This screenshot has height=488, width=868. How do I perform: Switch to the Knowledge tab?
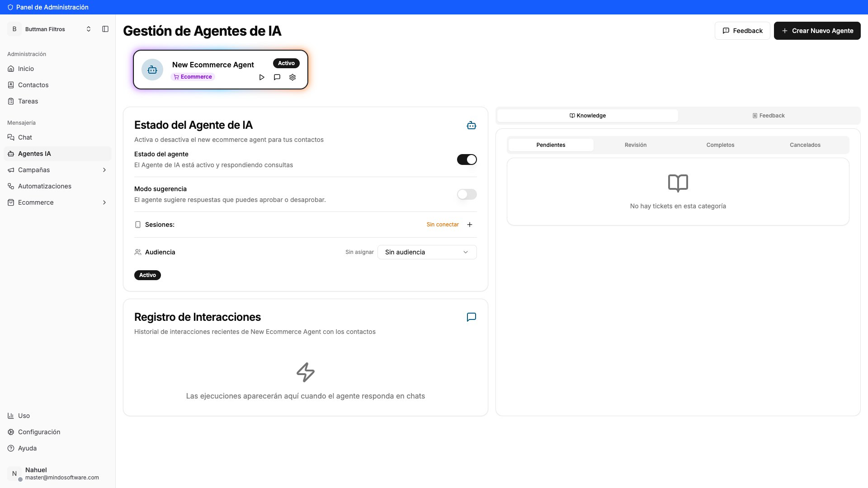pyautogui.click(x=588, y=116)
